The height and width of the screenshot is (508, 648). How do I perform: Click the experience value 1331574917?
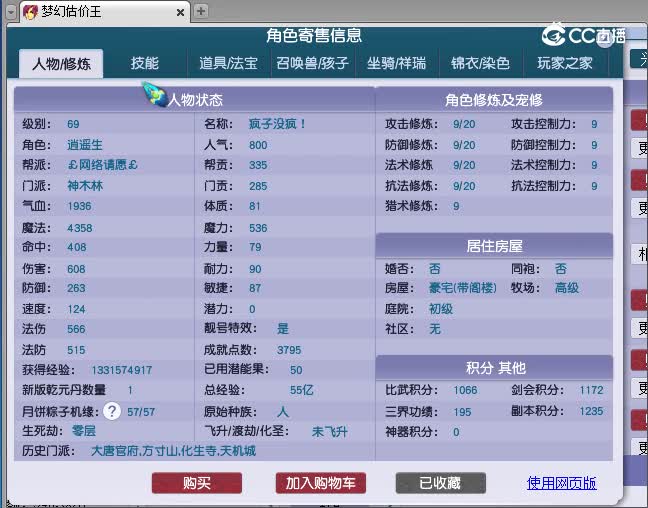tap(122, 370)
